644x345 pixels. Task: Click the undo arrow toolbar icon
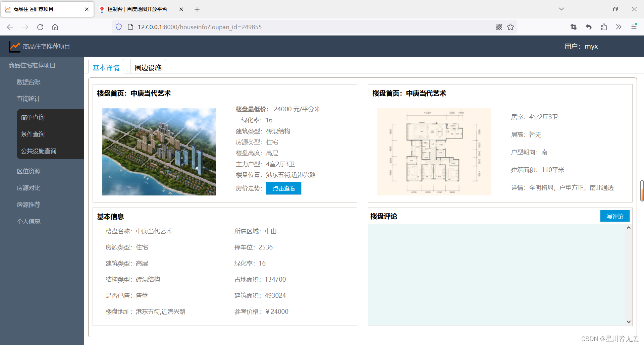[589, 27]
